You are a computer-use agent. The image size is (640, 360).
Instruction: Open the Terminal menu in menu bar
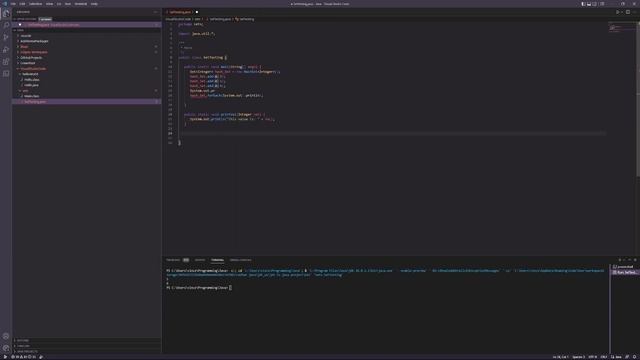(x=81, y=4)
